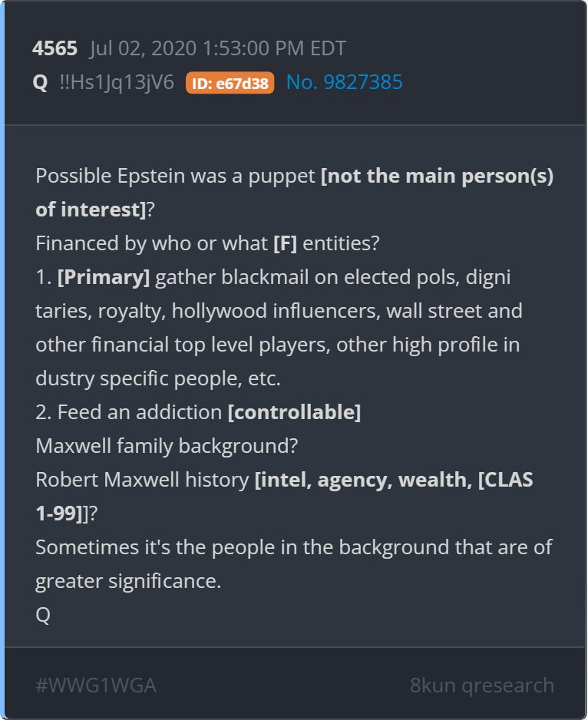The height and width of the screenshot is (720, 588).
Task: Click the bold [F] marker
Action: (x=286, y=243)
